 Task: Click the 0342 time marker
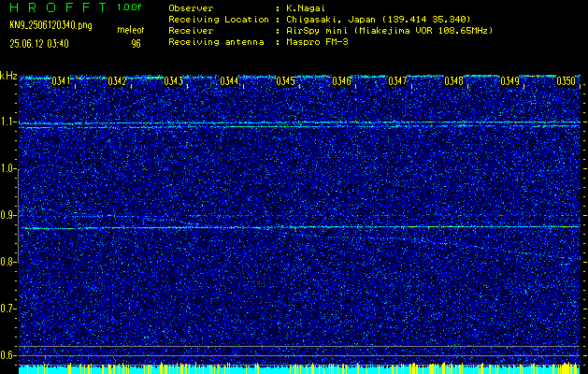coord(117,81)
